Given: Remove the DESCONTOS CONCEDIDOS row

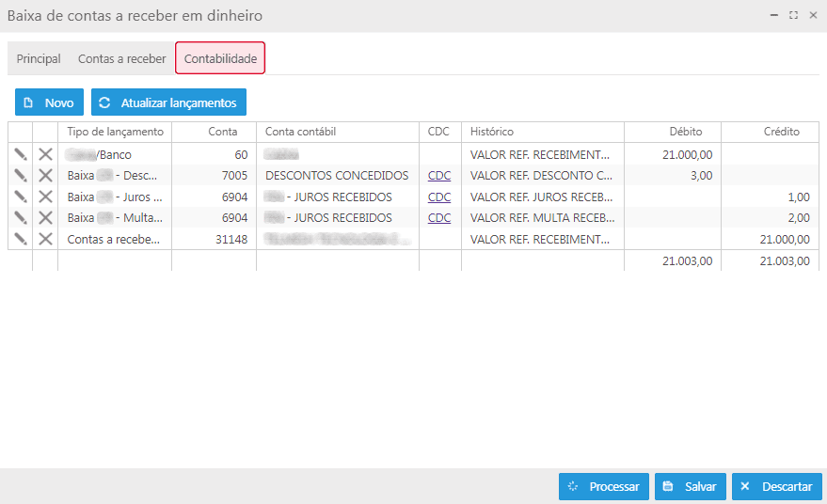Looking at the screenshot, I should [x=45, y=175].
